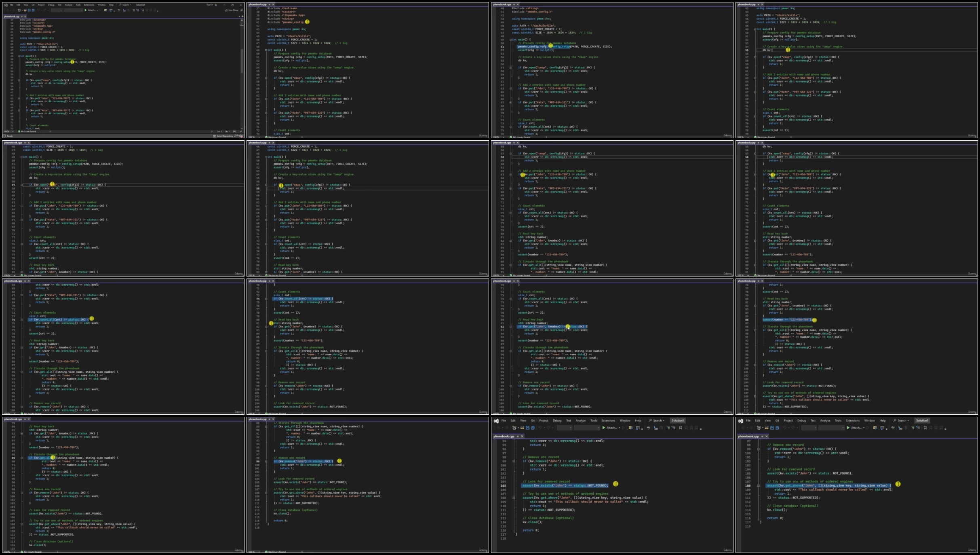Click Save icon in frame highlighting line 108

tap(772, 428)
